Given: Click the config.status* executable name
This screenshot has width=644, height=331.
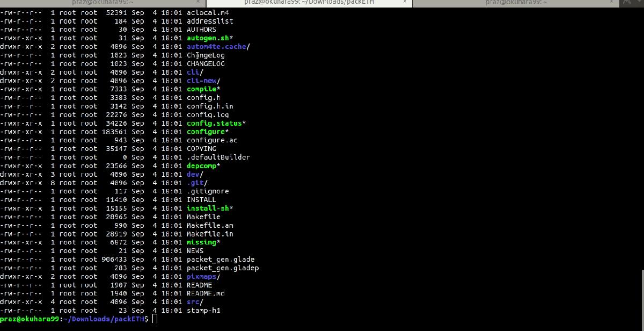Looking at the screenshot, I should pyautogui.click(x=216, y=123).
